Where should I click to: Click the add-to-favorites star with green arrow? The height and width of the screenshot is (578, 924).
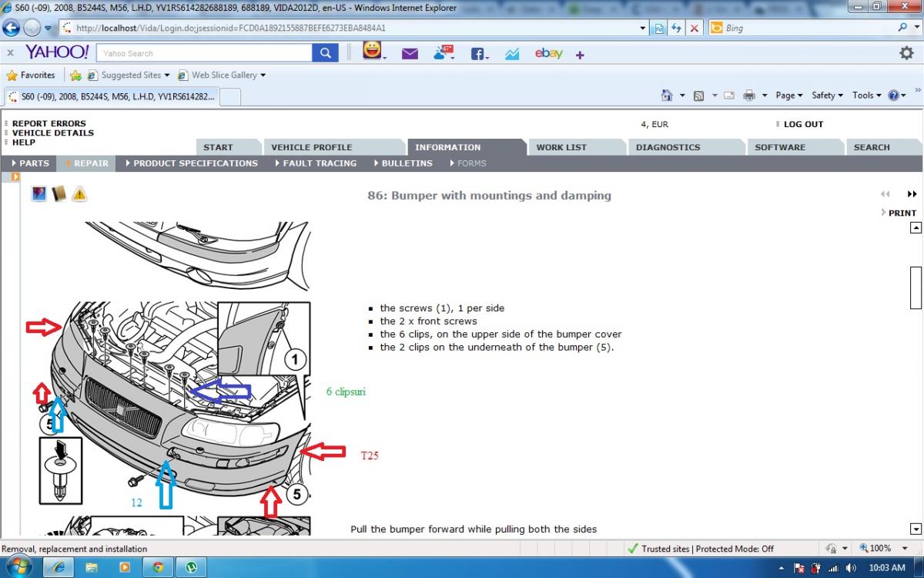75,76
